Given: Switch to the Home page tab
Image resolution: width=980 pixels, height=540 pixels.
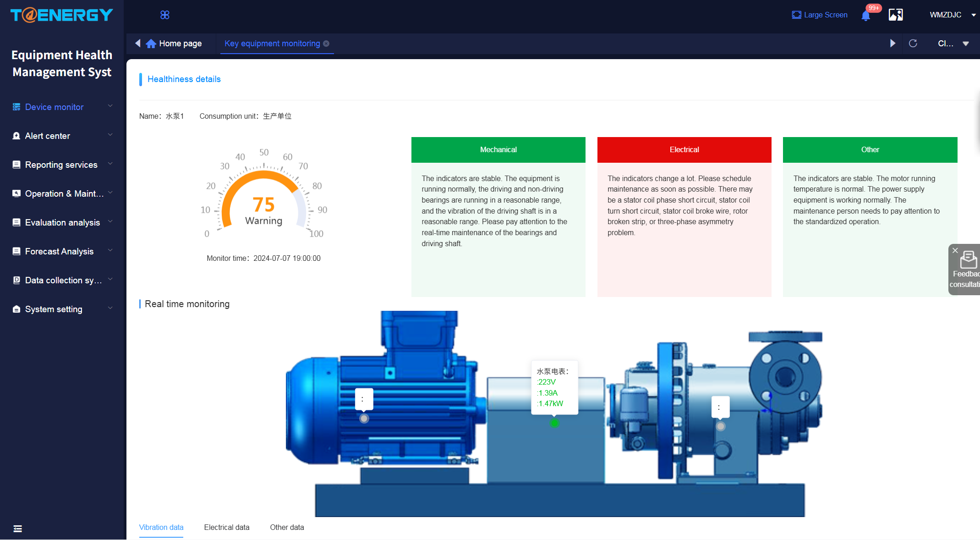Looking at the screenshot, I should 174,44.
